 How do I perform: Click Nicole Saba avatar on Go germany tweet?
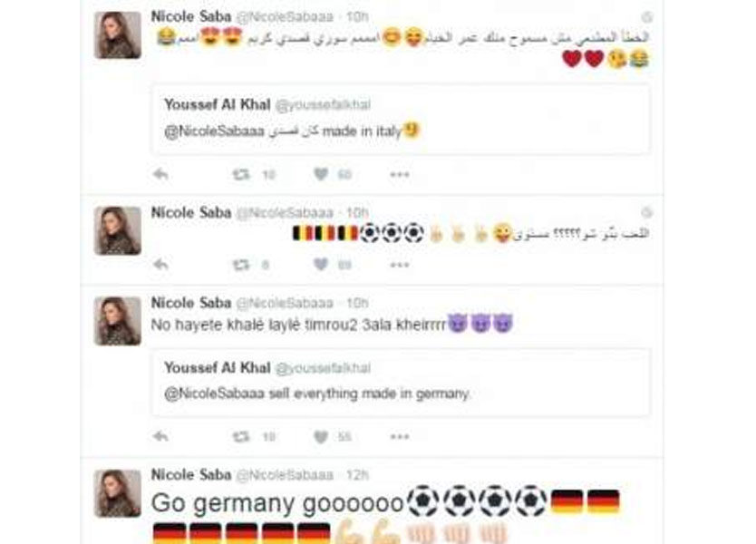[118, 493]
